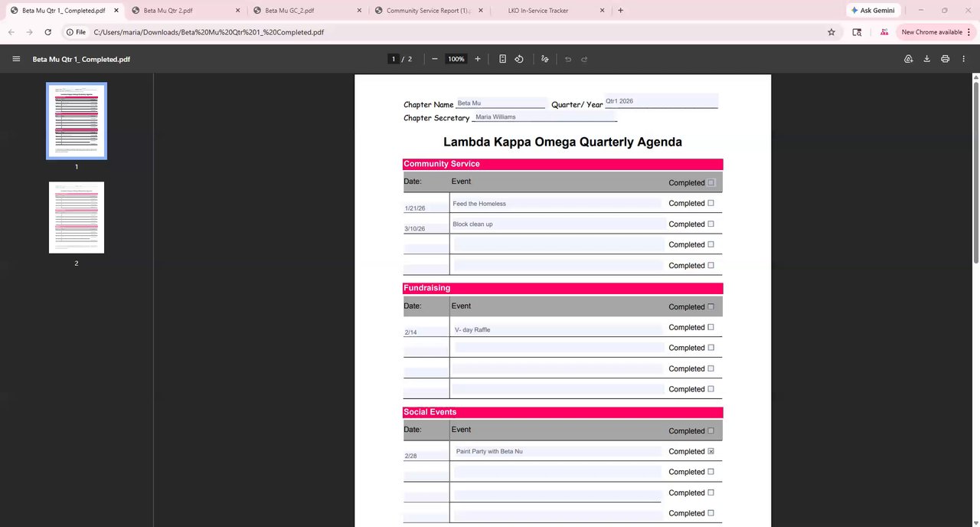
Task: Uncheck Completed for Paint Party with Beta Nu
Action: coord(710,451)
